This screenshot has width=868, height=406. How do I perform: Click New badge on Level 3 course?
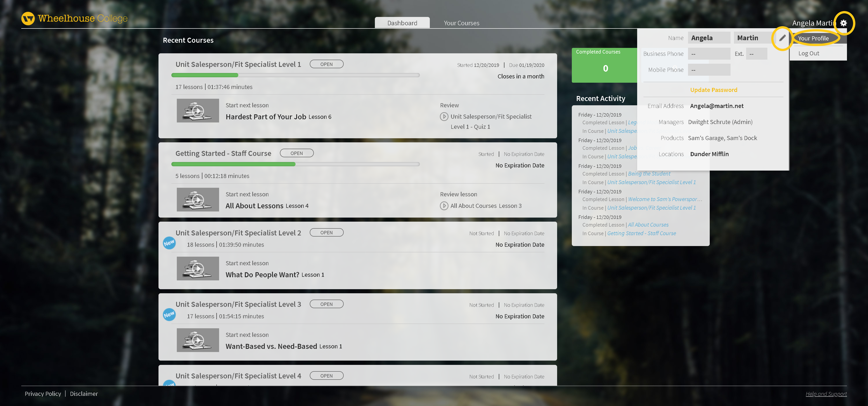tap(169, 314)
